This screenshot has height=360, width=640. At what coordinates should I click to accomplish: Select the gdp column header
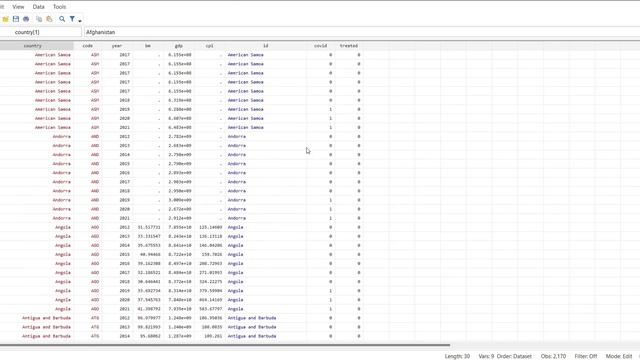179,46
